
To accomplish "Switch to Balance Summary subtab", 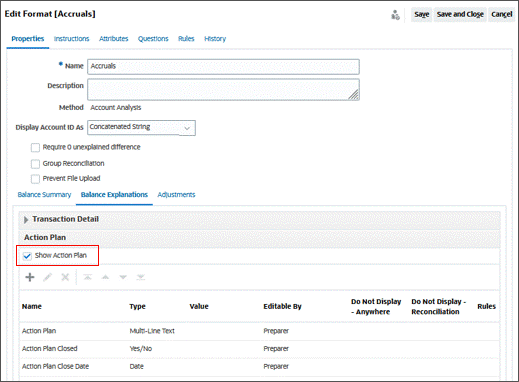I will (44, 195).
